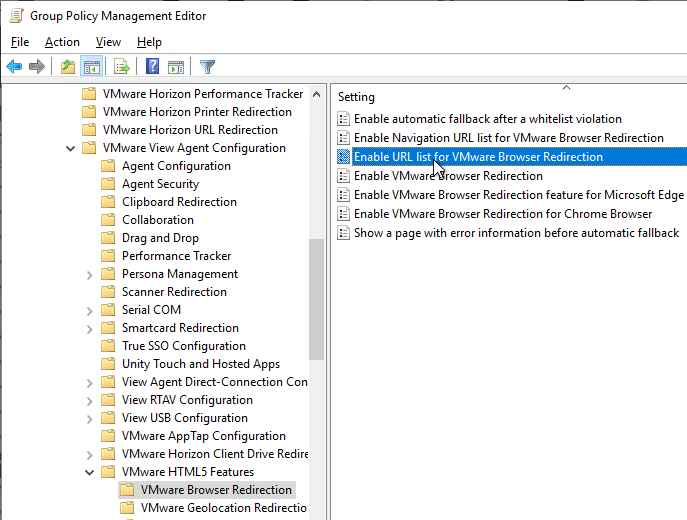
Task: Select Browser Redirection for Chrome Browser
Action: 503,213
